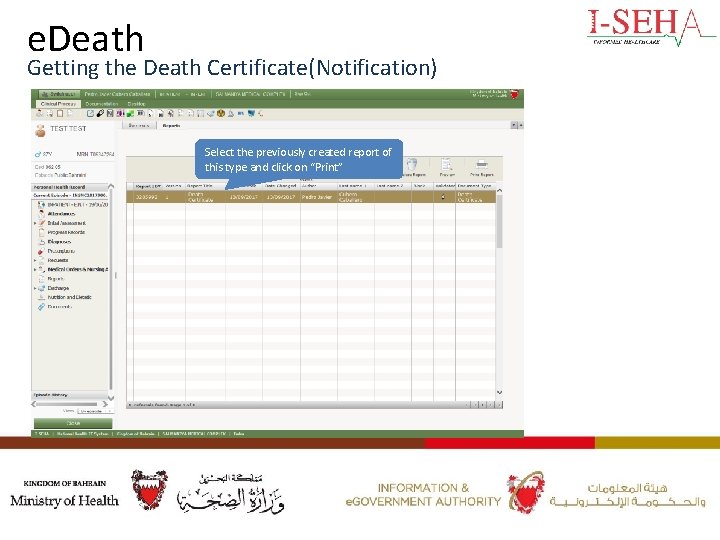This screenshot has height=540, width=720.
Task: Click the Reports tree item
Action: coord(56,279)
